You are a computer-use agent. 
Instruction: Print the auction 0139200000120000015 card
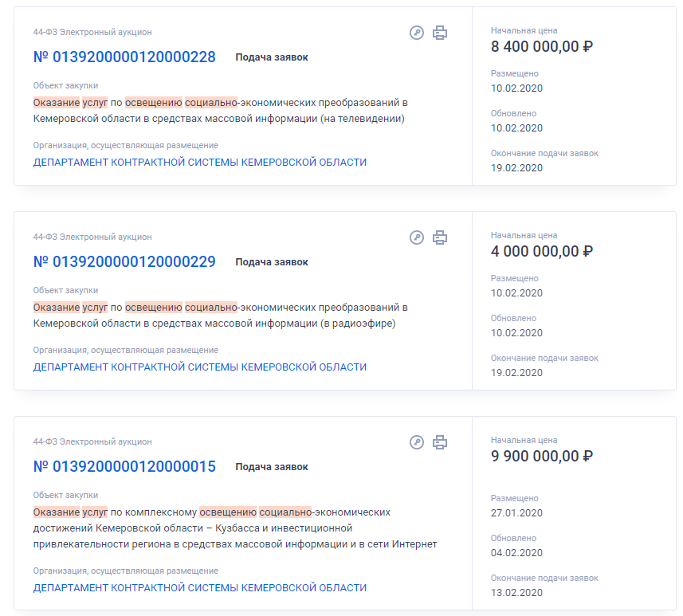(x=440, y=442)
